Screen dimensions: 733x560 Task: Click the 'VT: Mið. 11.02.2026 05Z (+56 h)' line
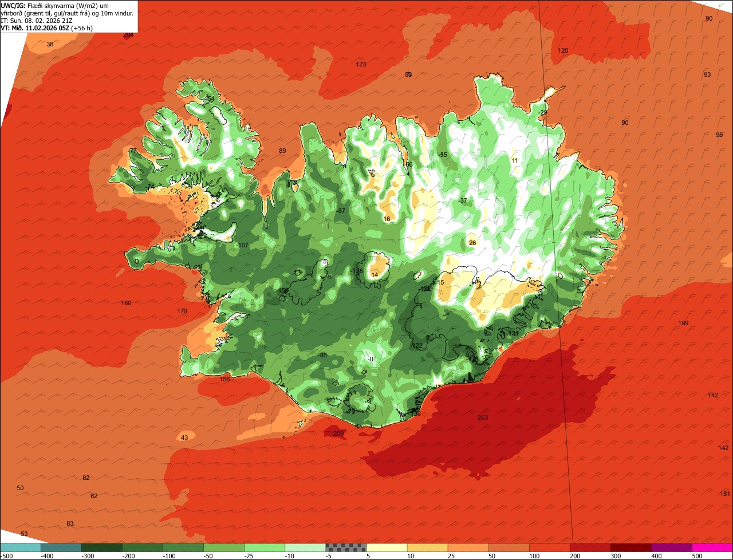tap(47, 27)
